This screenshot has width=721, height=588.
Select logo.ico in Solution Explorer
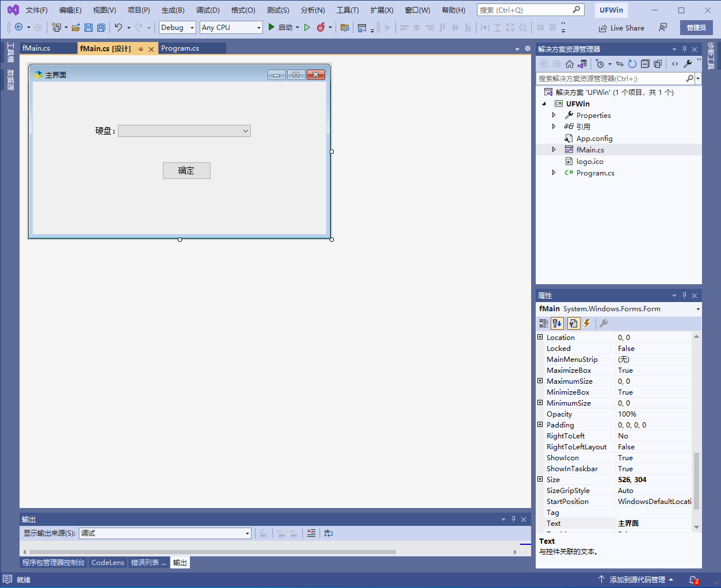pyautogui.click(x=590, y=161)
